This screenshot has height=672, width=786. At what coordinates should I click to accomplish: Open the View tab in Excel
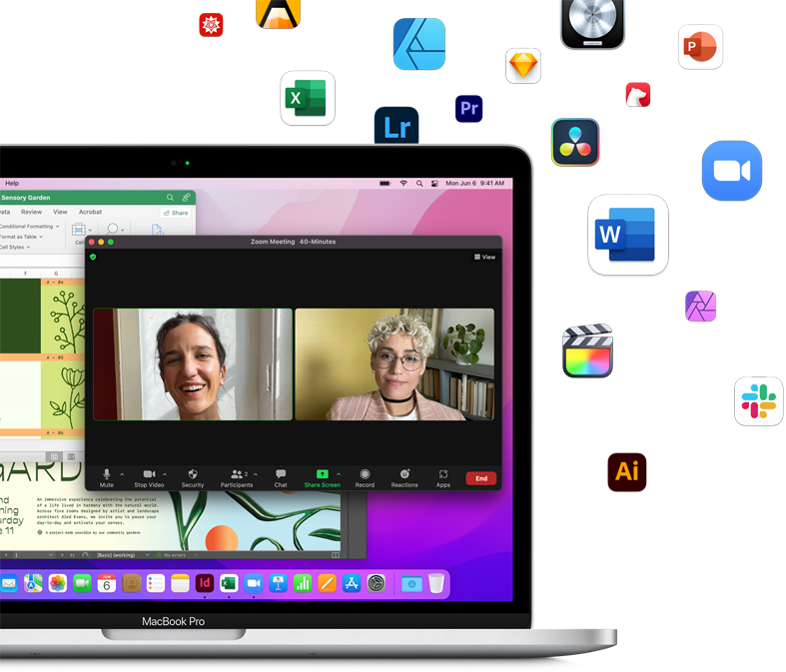(60, 212)
